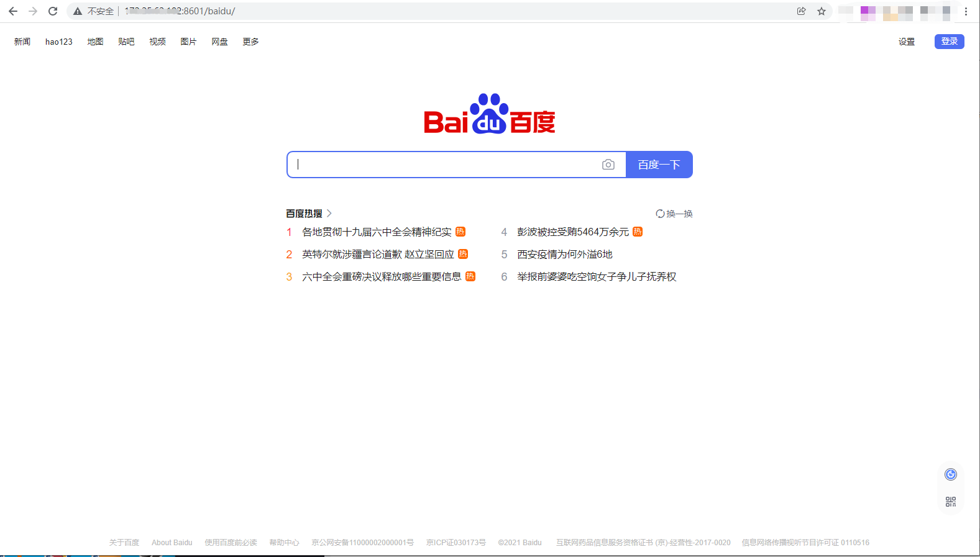Screen dimensions: 980x557
Task: Open 图片 in top navigation
Action: [188, 42]
